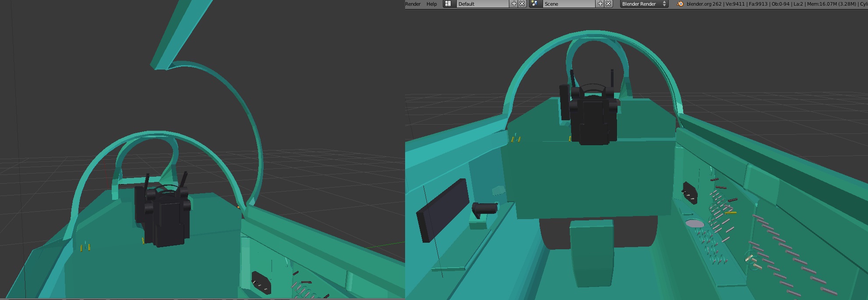Screen dimensions: 868x300
Task: Click the blender.org 262 version text
Action: pos(704,4)
